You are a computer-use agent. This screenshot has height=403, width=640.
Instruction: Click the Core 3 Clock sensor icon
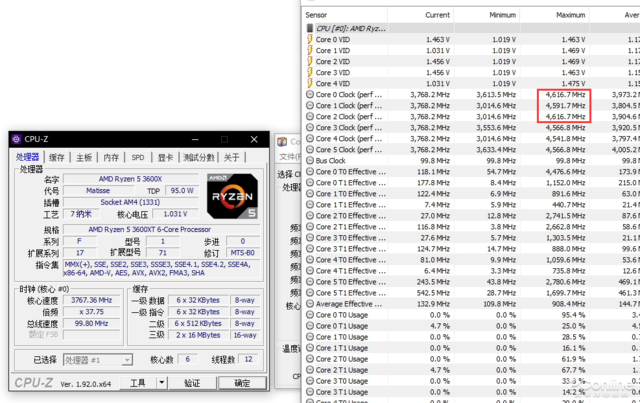pyautogui.click(x=310, y=127)
